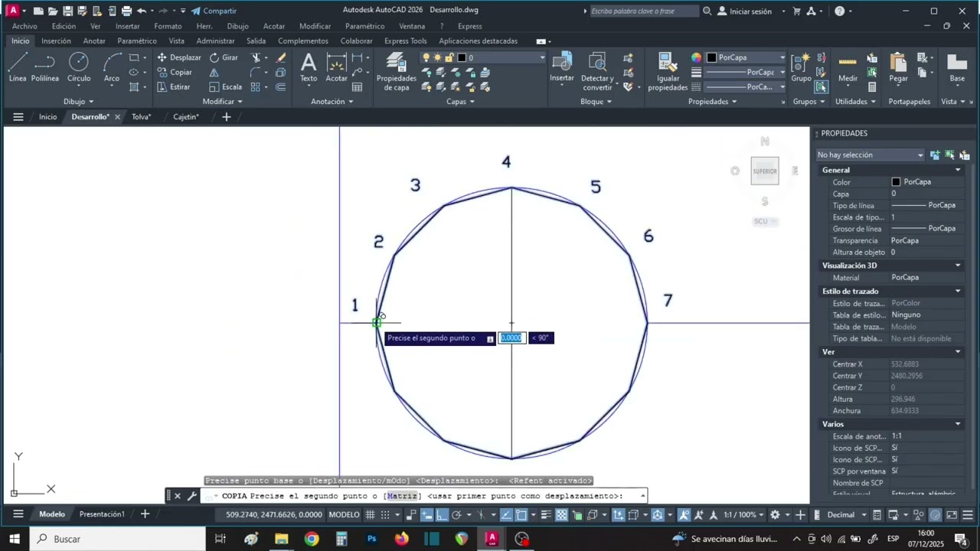980x551 pixels.
Task: Toggle lineweight display in status bar
Action: (x=547, y=515)
